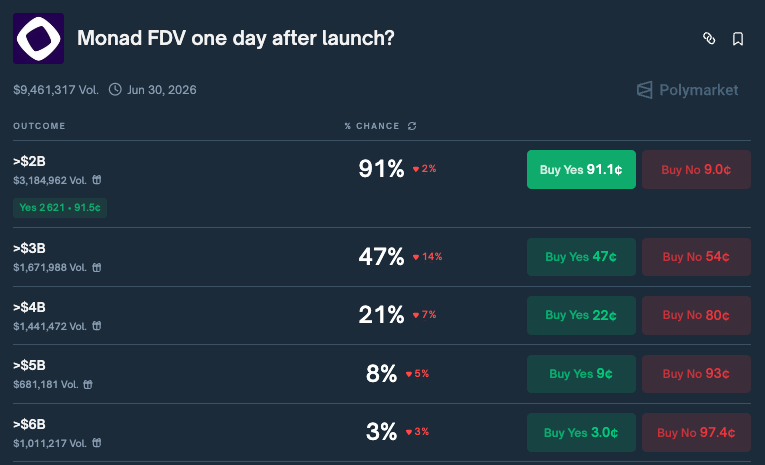765x465 pixels.
Task: Click the Monad logo thumbnail
Action: pos(39,39)
